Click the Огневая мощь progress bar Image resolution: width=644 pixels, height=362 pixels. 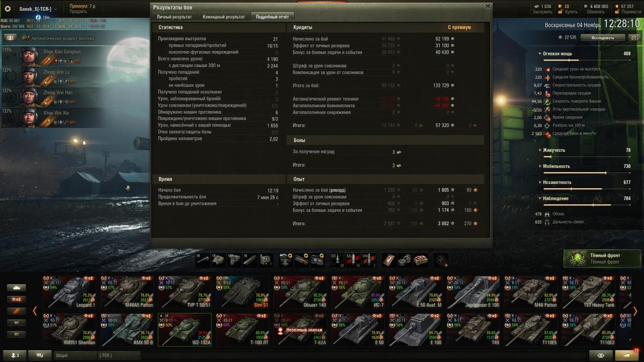587,60
